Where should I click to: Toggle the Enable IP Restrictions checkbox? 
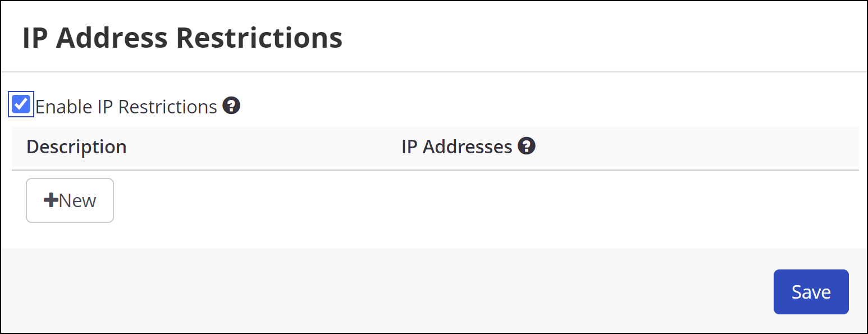click(20, 104)
